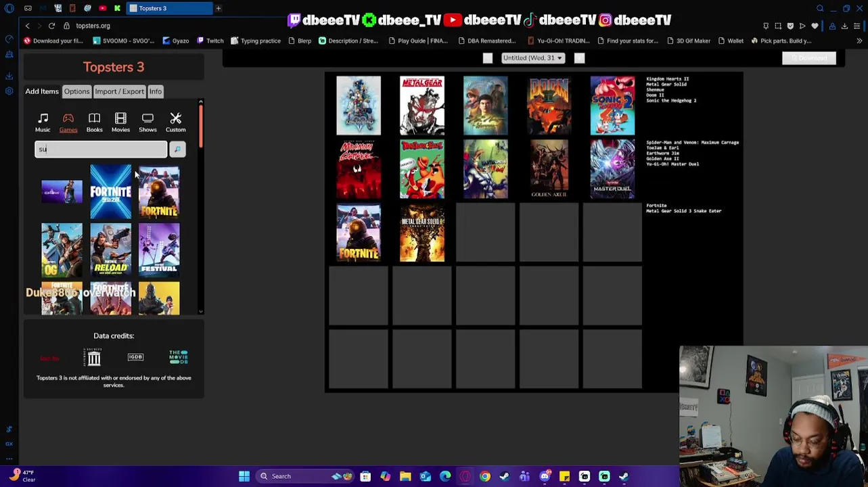Go back with the browser back arrow
The width and height of the screenshot is (868, 487).
[27, 26]
